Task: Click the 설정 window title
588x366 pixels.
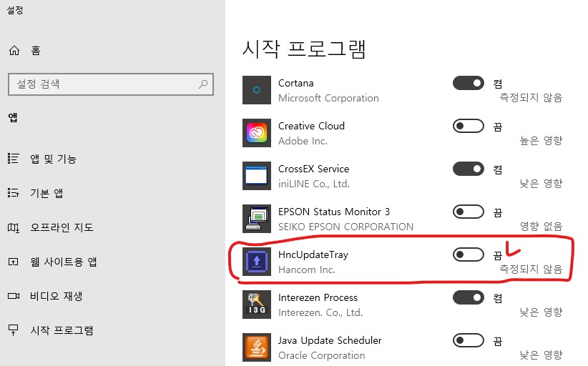Action: (15, 10)
